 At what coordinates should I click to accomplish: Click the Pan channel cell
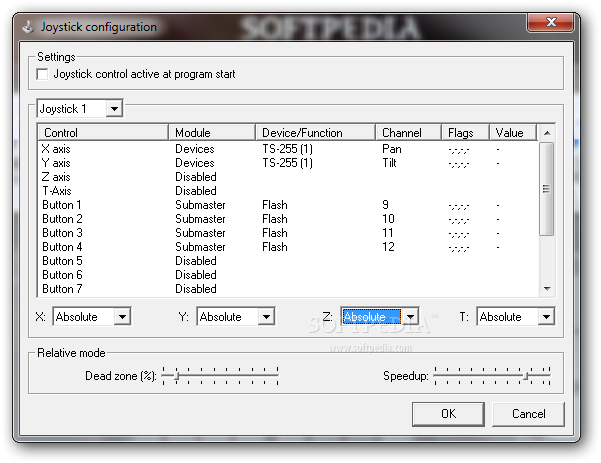[x=392, y=149]
